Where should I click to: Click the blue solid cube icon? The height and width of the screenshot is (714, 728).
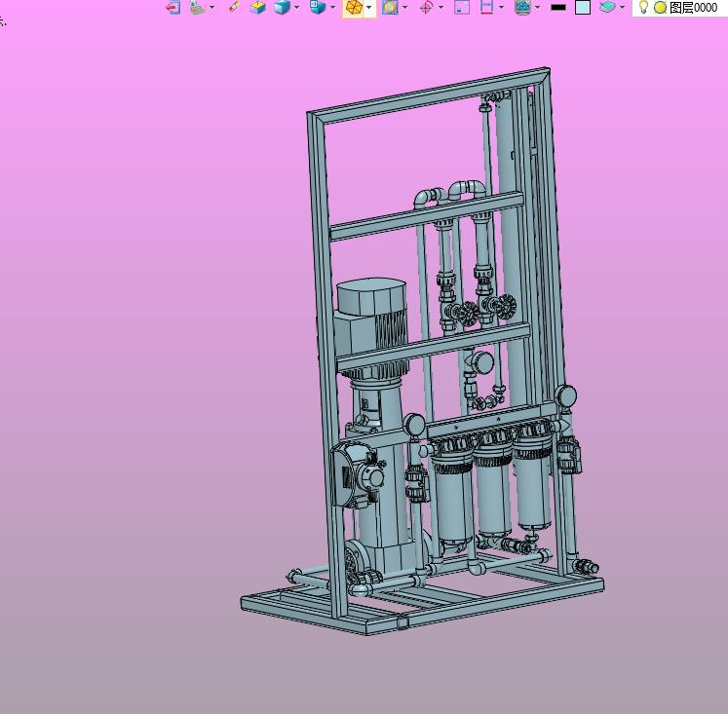coord(282,7)
